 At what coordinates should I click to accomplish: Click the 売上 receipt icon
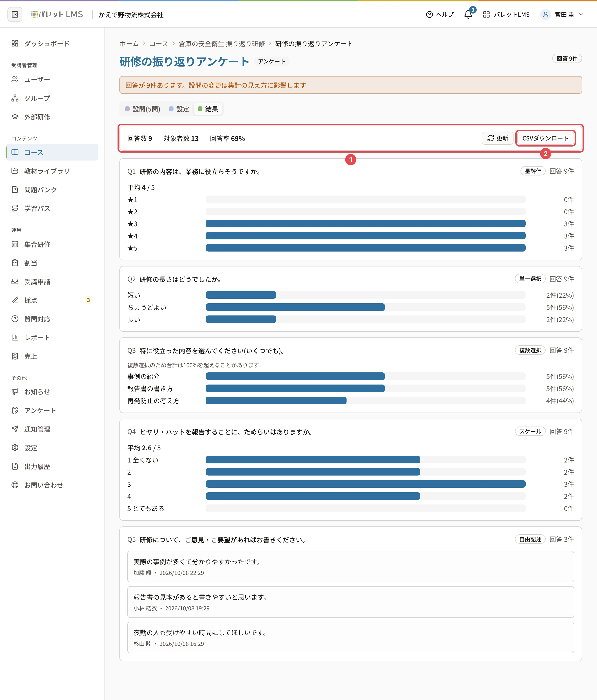coord(15,356)
